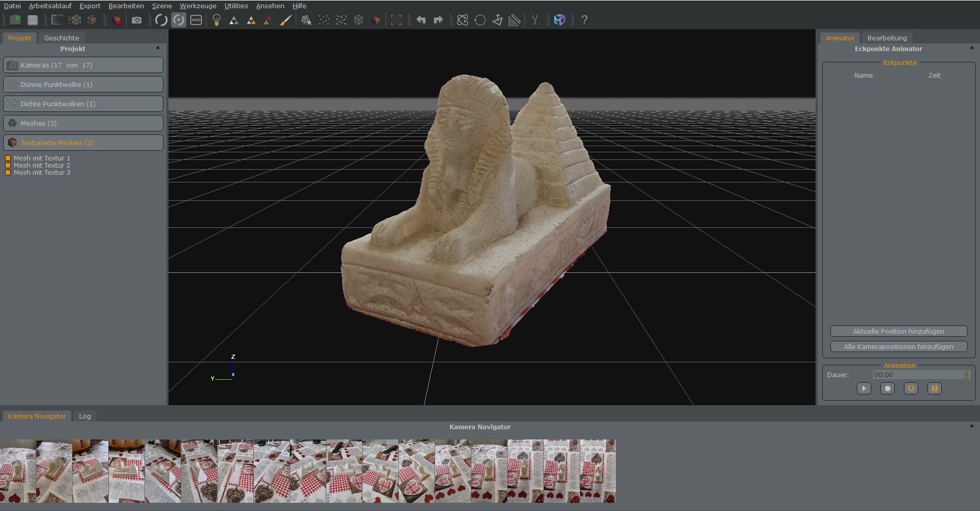
Task: Click the wrench settings icon
Action: tap(535, 20)
